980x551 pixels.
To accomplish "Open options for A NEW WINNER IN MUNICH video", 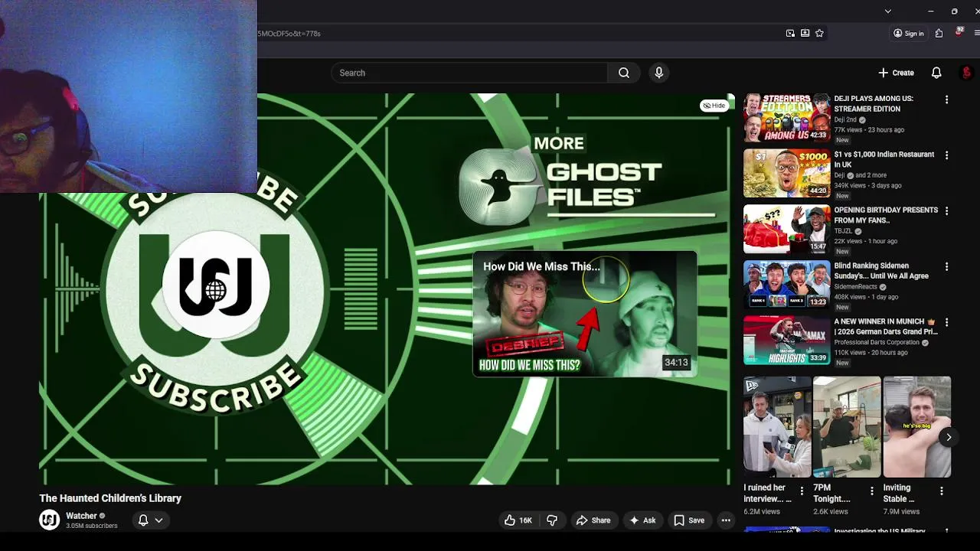I will [x=946, y=323].
